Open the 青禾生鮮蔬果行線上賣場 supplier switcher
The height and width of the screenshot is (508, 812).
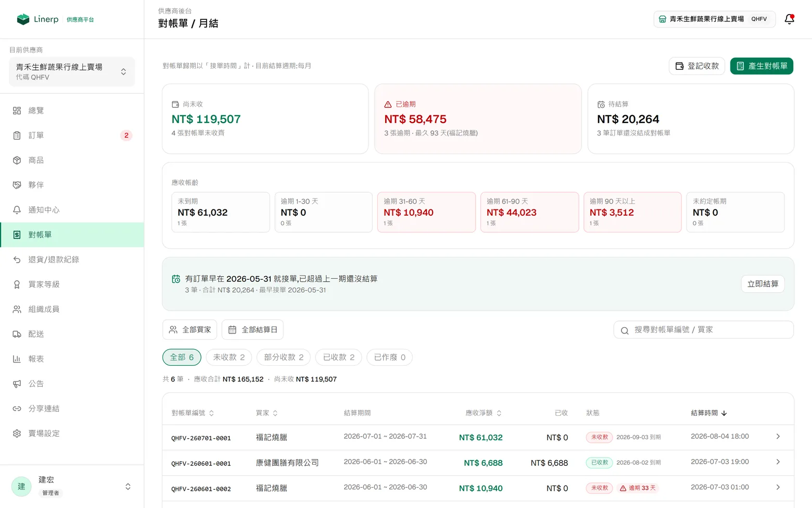(72, 71)
